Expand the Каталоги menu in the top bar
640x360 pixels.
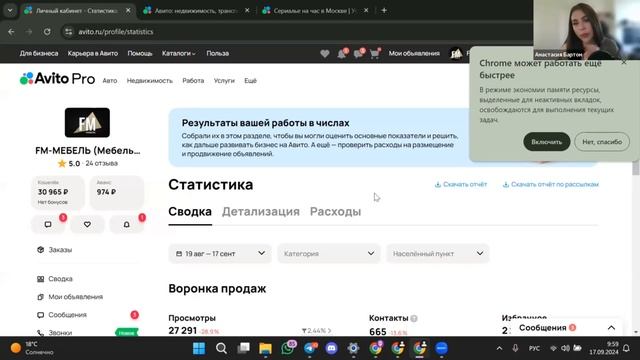click(x=178, y=53)
